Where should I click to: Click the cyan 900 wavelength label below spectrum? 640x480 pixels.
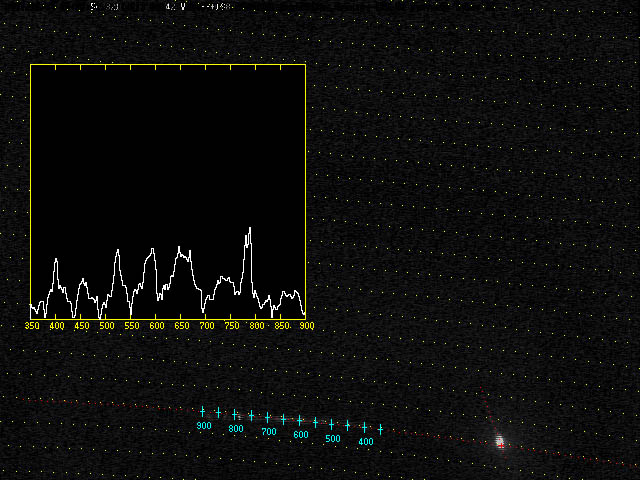[x=204, y=427]
